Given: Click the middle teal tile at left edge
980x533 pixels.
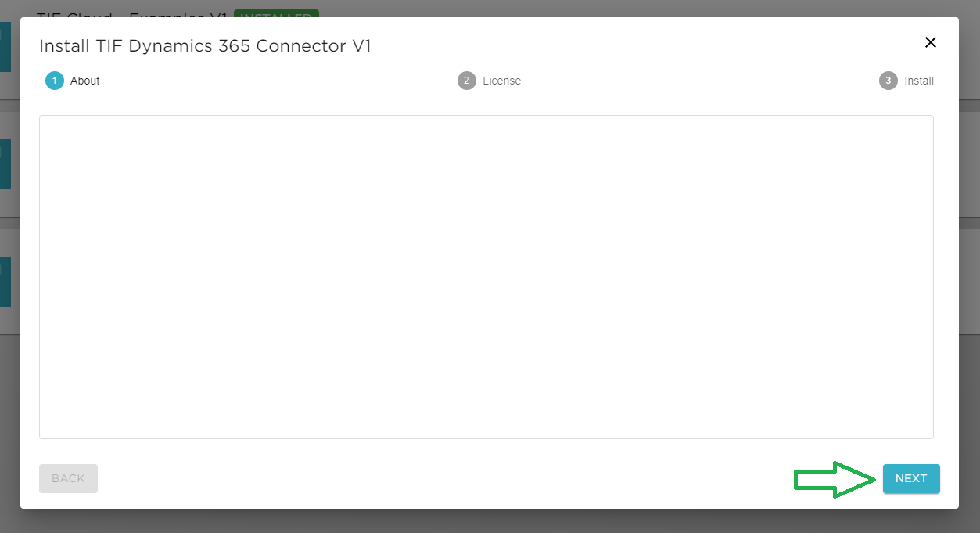Looking at the screenshot, I should pos(5,164).
